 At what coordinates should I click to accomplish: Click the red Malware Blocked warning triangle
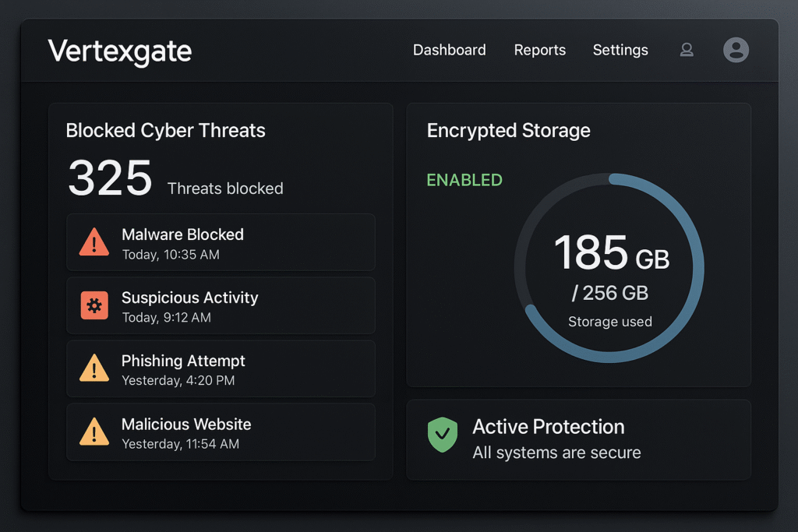[x=94, y=242]
